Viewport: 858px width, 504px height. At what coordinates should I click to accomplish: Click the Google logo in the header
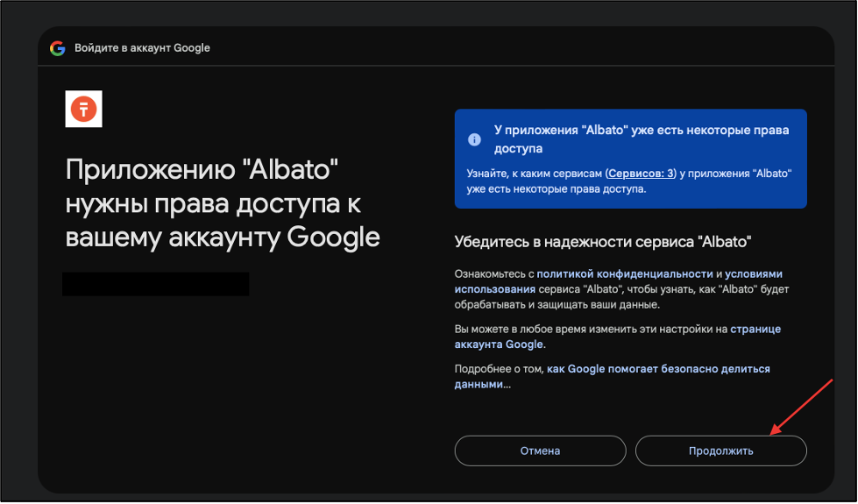pyautogui.click(x=58, y=48)
